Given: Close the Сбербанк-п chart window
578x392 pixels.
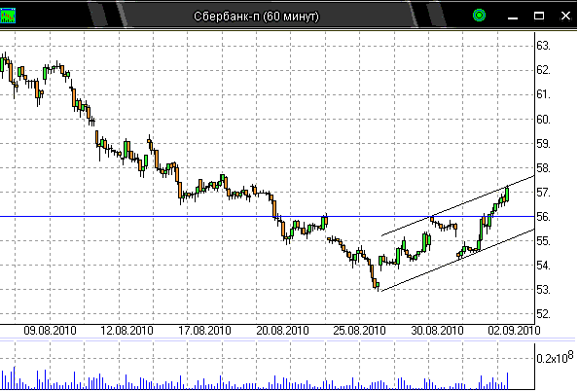Looking at the screenshot, I should [x=565, y=16].
